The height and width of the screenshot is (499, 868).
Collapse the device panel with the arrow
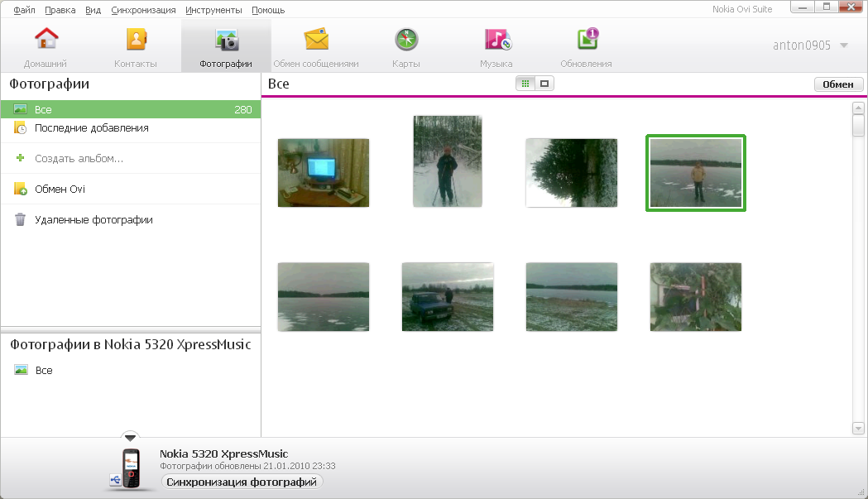pos(130,437)
